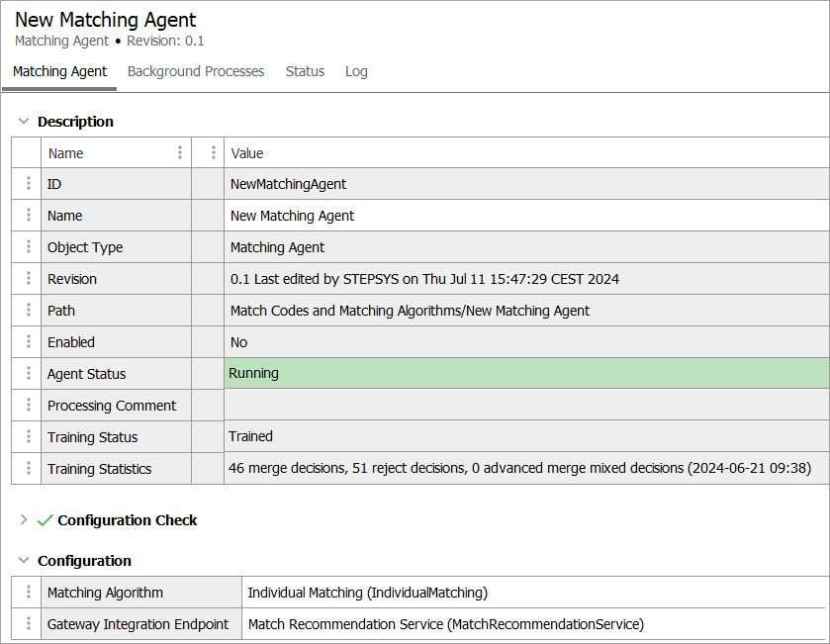Expand the Configuration Check section
Screen dimensions: 830x644
click(24, 519)
